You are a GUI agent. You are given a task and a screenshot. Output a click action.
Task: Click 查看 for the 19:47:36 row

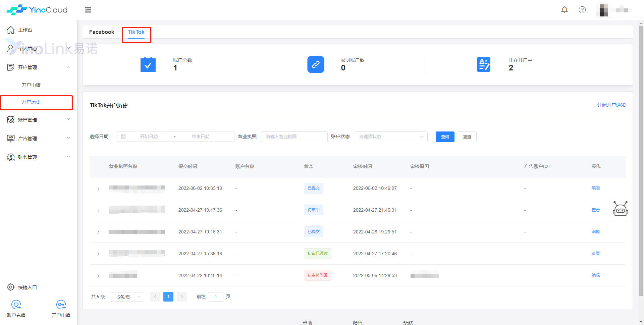click(x=596, y=210)
